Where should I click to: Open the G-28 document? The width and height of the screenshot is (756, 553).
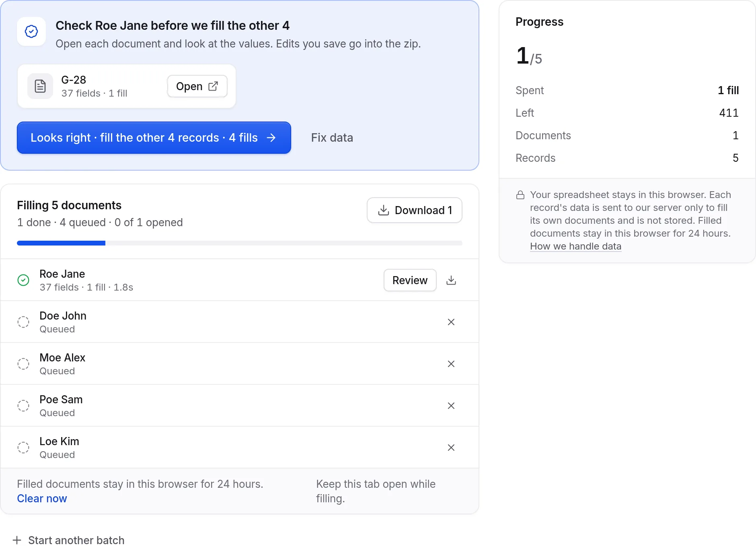coord(197,86)
